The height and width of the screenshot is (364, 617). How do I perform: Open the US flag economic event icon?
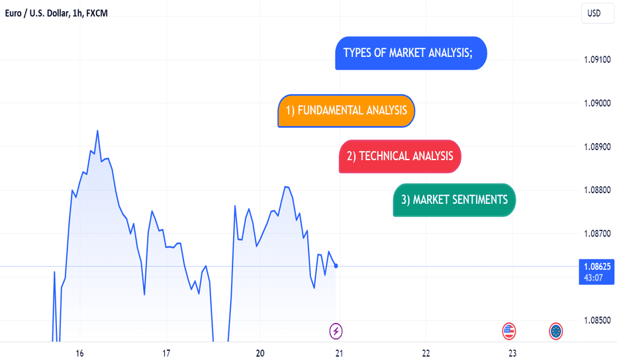[x=509, y=331]
